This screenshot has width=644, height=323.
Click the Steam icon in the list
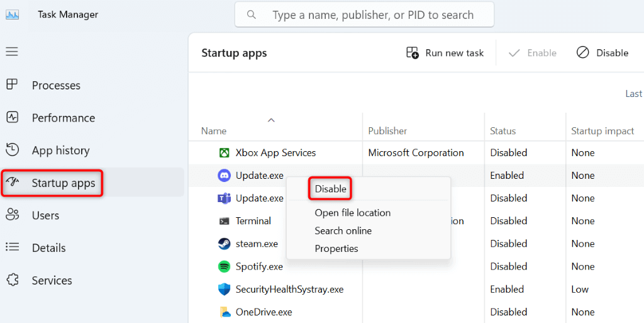tap(224, 244)
